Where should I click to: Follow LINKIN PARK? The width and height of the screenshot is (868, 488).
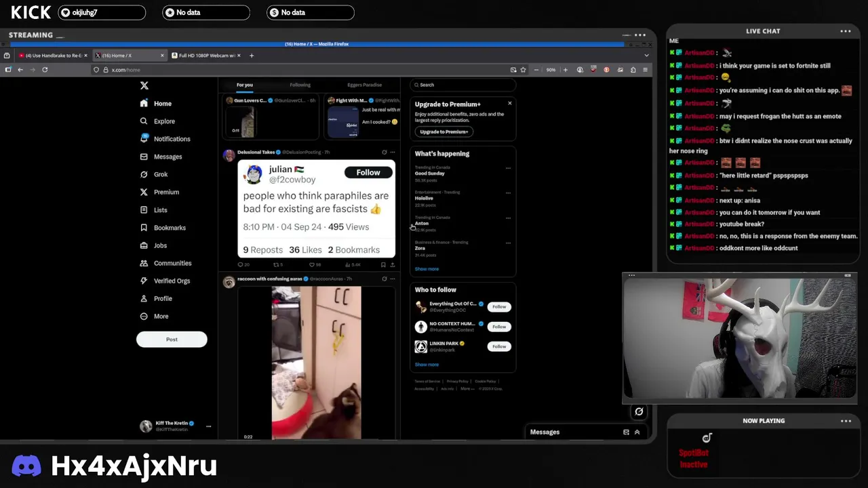(499, 346)
